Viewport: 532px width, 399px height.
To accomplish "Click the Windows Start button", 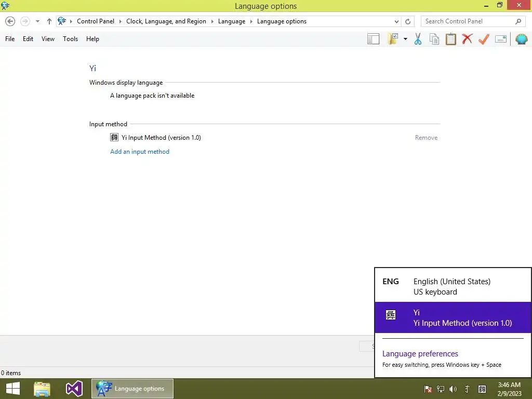I will (13, 389).
